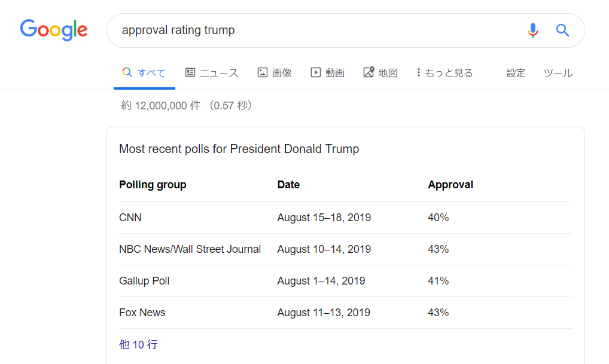609x364 pixels.
Task: Click the images tab icon
Action: (262, 72)
